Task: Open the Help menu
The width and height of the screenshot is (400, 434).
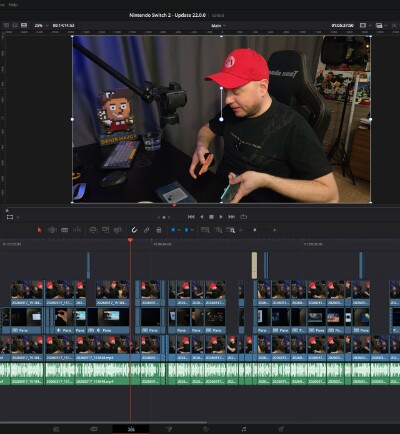Action: tap(13, 5)
